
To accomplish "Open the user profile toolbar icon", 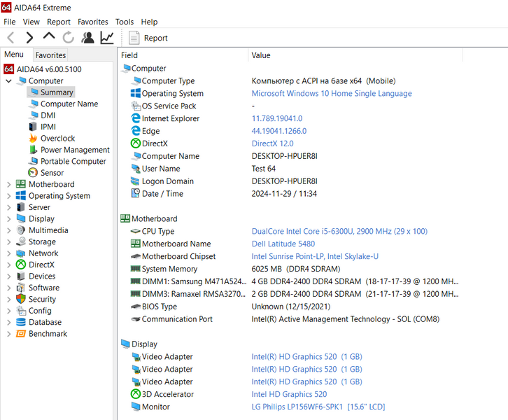I will coord(87,38).
